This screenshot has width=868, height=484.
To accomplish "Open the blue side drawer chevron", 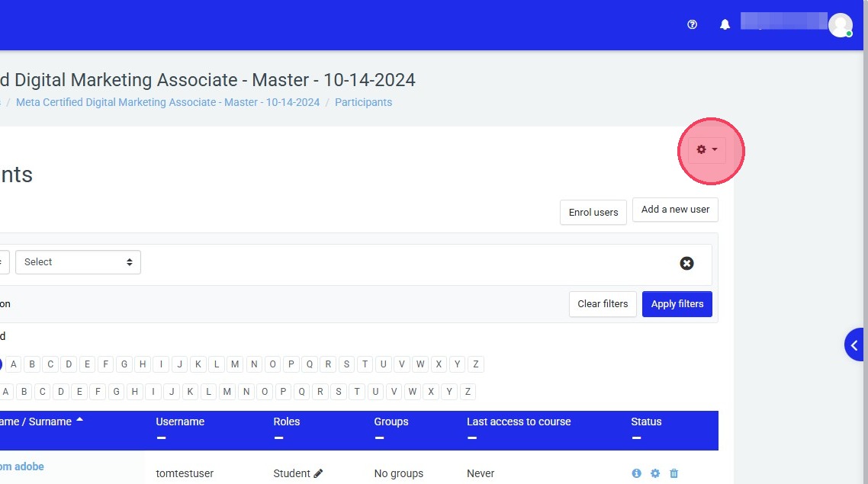I will click(854, 345).
